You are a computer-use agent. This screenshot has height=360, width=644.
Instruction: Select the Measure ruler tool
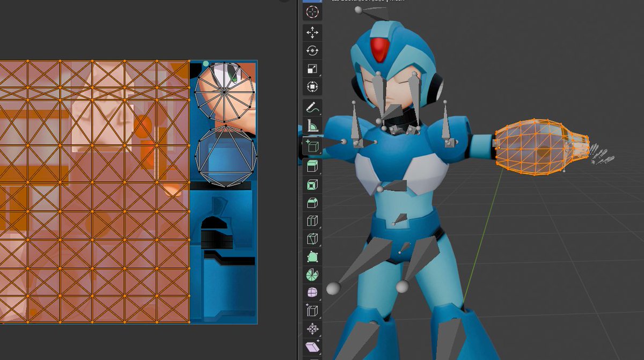click(x=312, y=127)
